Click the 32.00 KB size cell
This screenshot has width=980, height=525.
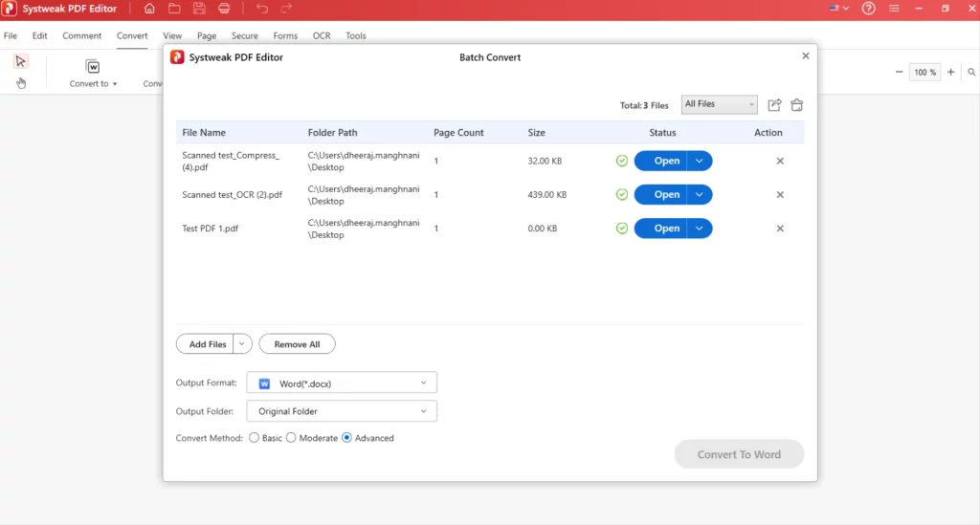click(545, 161)
